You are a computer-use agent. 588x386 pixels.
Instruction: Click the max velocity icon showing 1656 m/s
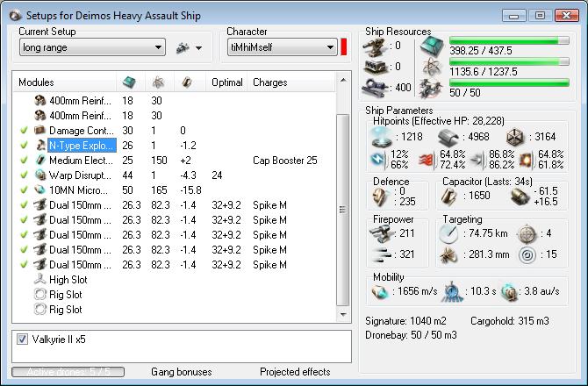click(x=380, y=291)
